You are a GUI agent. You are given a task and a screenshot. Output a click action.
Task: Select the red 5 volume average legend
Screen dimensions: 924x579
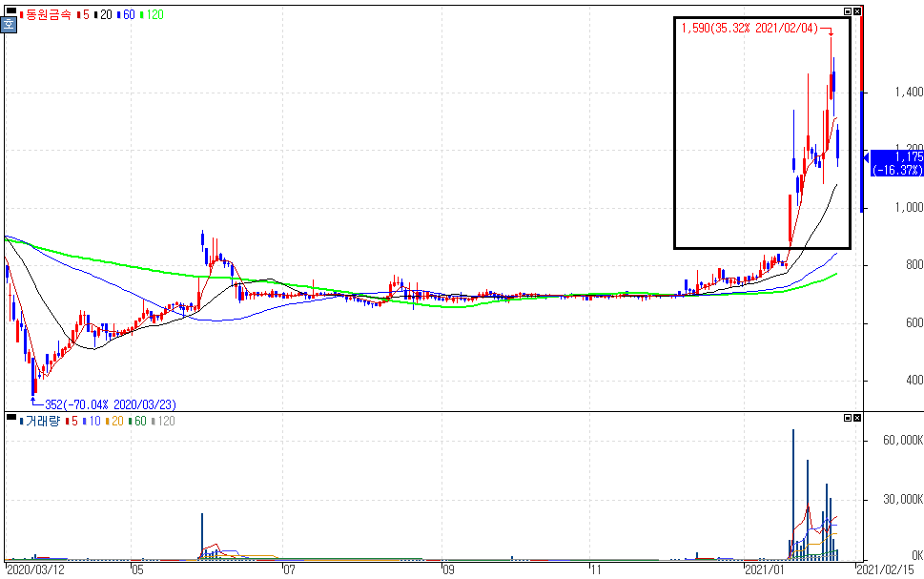coord(72,421)
